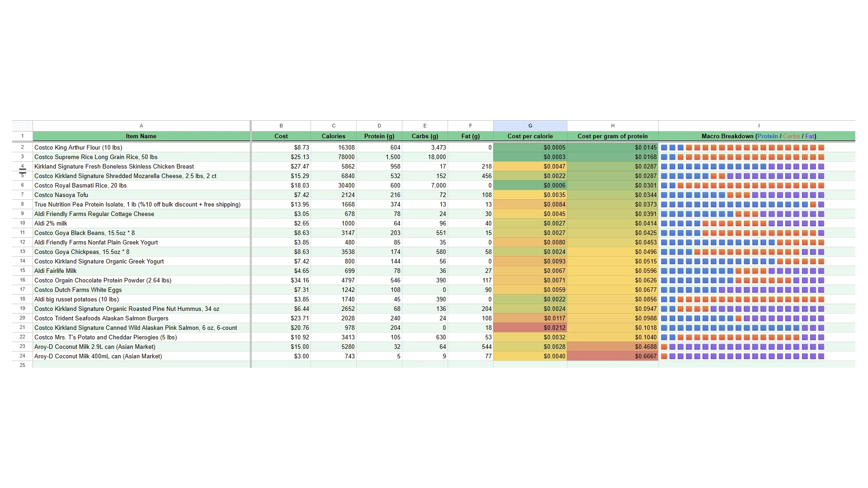
Task: Click Costco Royal Basmati Rice, 20 lbs cell
Action: pos(141,185)
